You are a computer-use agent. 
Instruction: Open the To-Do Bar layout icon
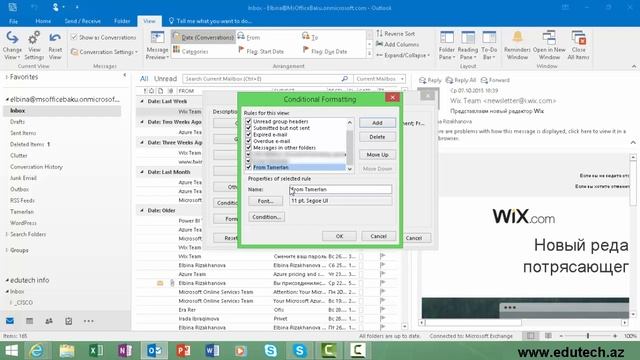[x=489, y=38]
